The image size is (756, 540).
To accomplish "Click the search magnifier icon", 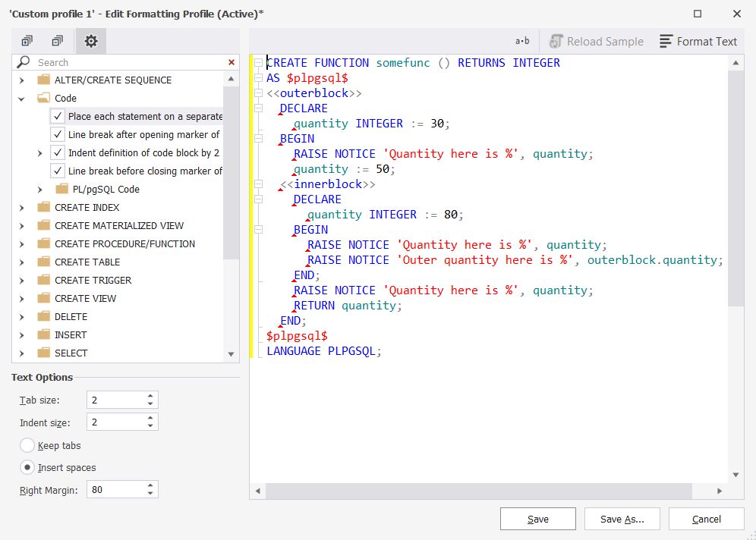I will [x=23, y=62].
